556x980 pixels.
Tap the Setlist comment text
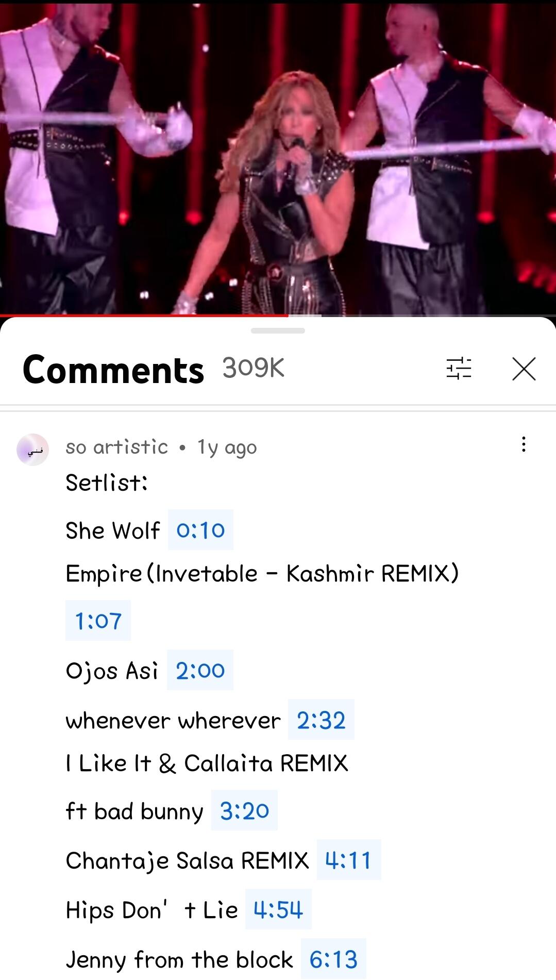(x=107, y=483)
